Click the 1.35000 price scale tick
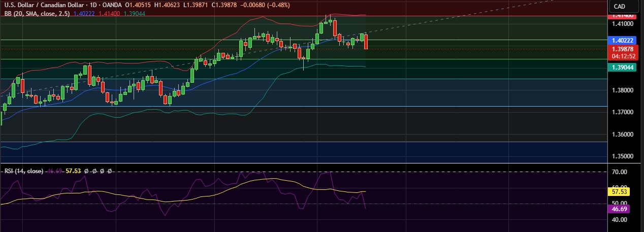Image resolution: width=644 pixels, height=232 pixels. [x=622, y=157]
